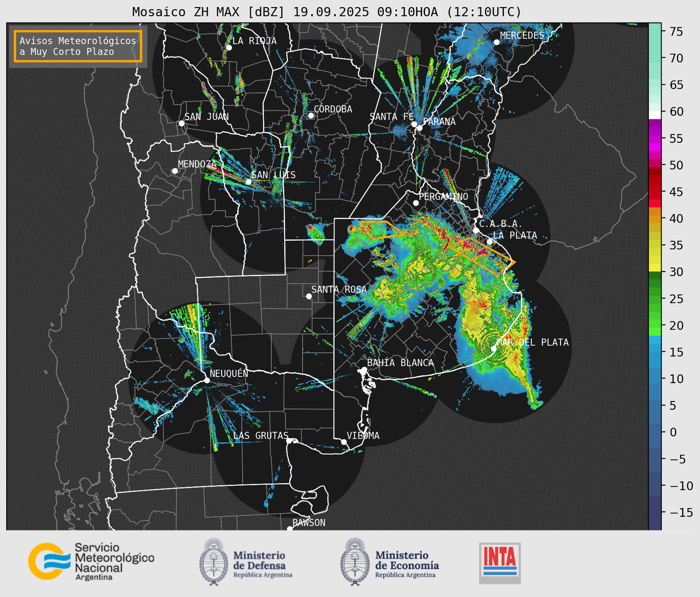
Task: Click the LAS GRUTAS label text
Action: click(261, 436)
